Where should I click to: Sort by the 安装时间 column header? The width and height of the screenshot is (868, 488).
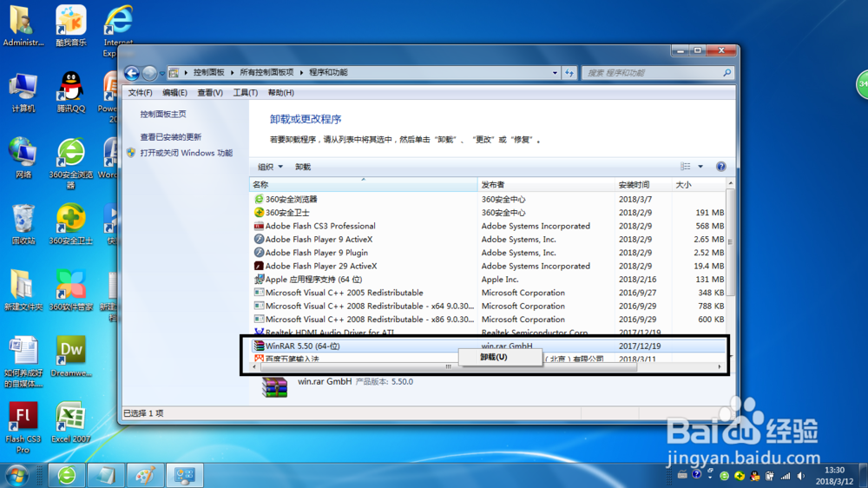[x=643, y=185]
